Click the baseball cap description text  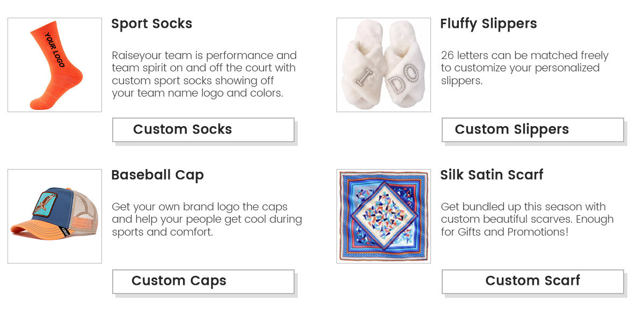(207, 219)
